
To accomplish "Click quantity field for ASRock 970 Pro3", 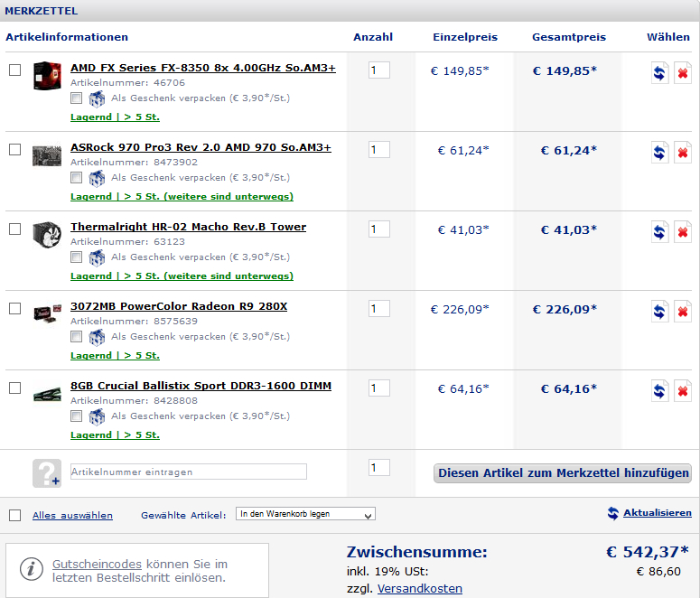I will coord(379,150).
